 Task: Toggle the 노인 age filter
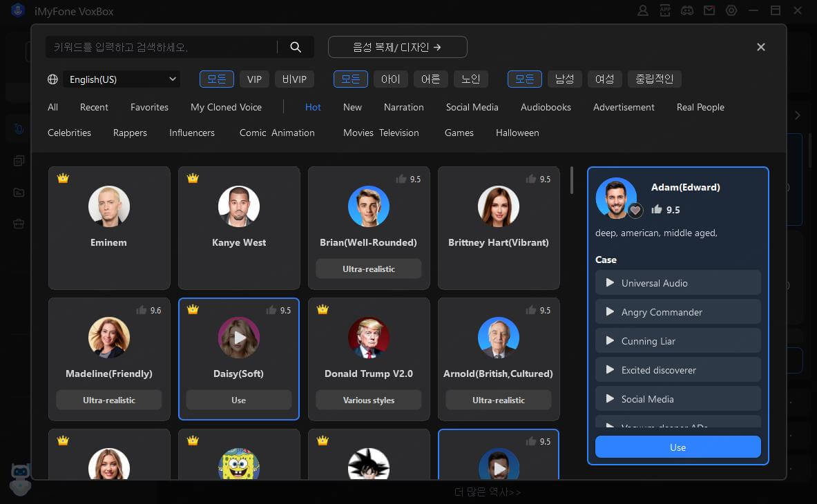470,79
